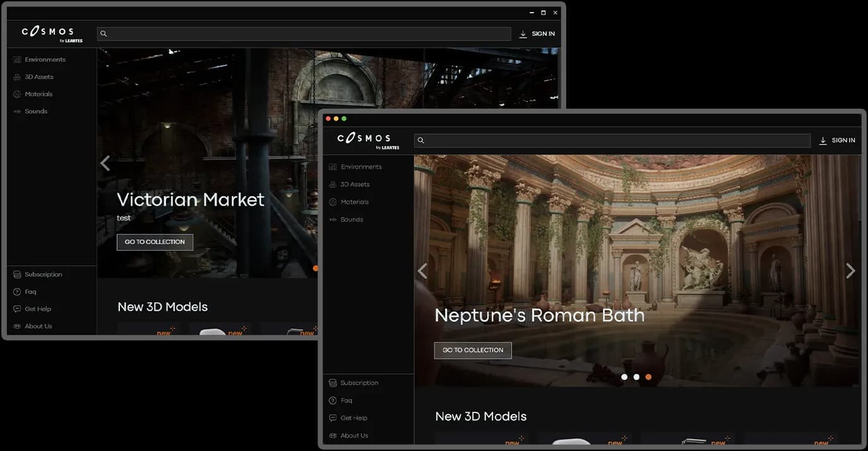Open the About Us globe icon

(x=333, y=435)
